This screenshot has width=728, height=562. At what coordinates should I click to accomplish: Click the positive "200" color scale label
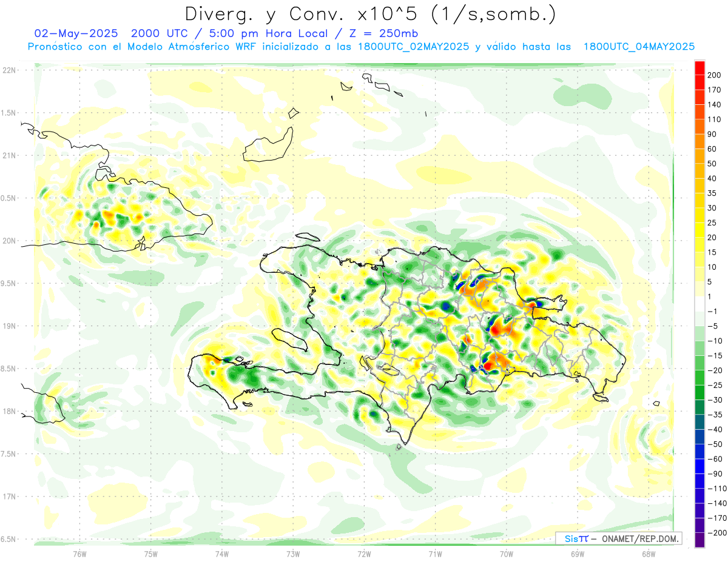714,75
